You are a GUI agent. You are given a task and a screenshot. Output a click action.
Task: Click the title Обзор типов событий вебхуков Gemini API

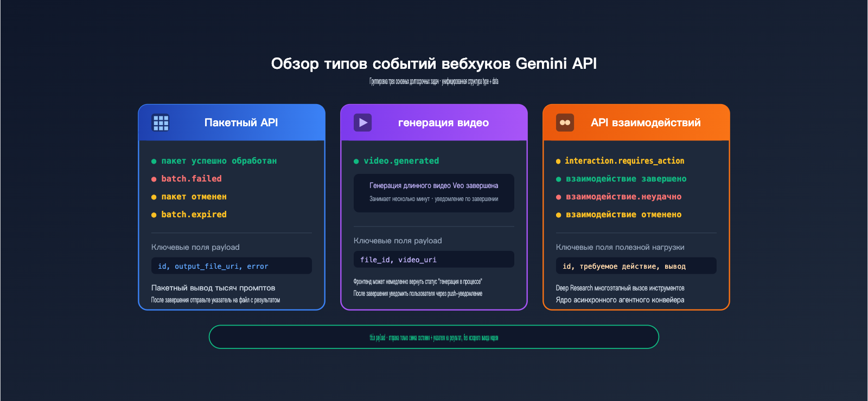(434, 63)
